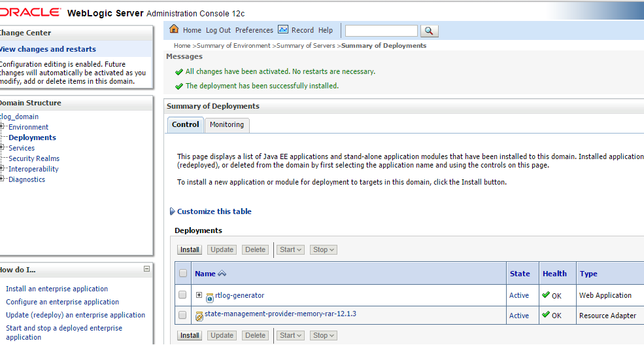Screen dimensions: 644x345
Task: Expand the Interoperability tree node
Action: pos(2,168)
